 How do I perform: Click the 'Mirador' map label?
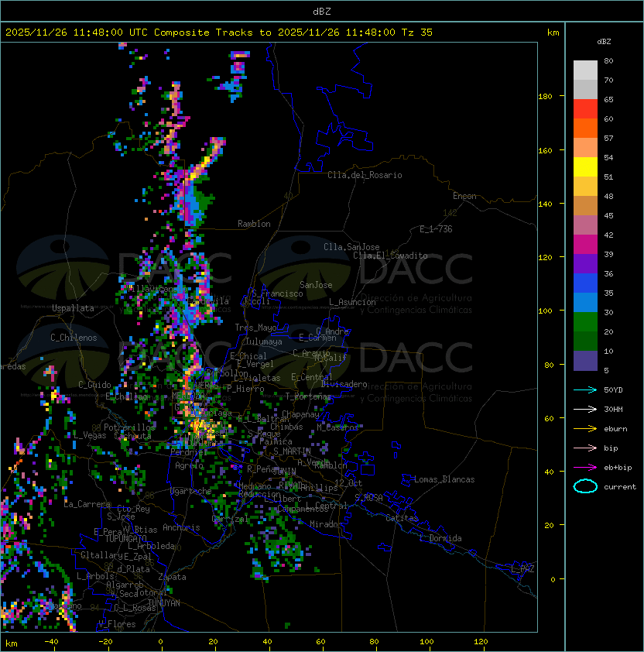(326, 524)
